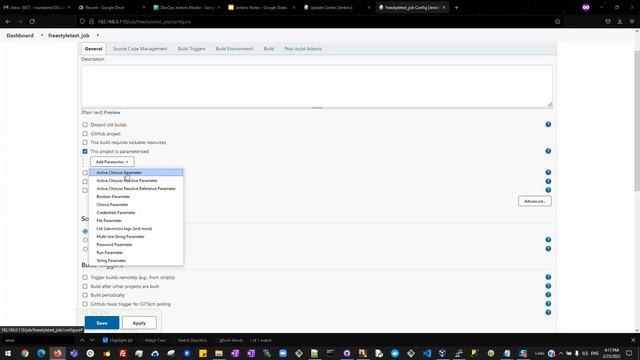Switch to Source Code Management tab
Image resolution: width=640 pixels, height=360 pixels.
click(x=140, y=49)
